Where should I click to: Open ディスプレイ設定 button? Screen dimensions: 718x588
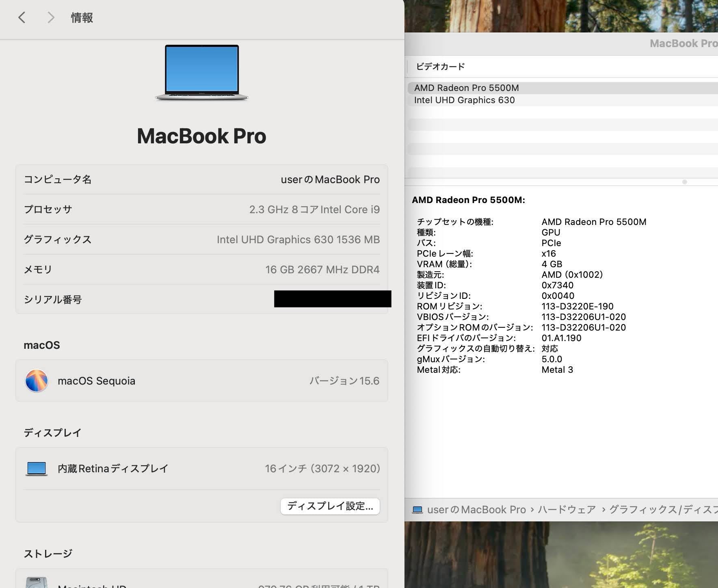pos(330,506)
